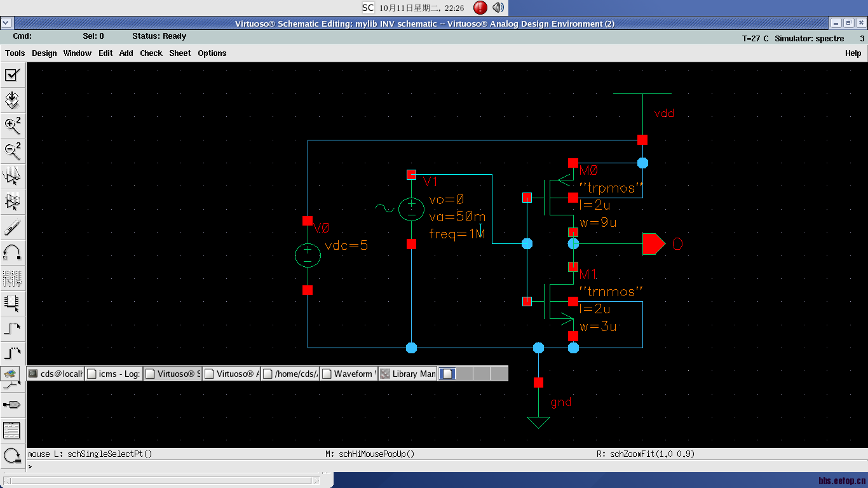This screenshot has height=488, width=868.
Task: Open the Property editor icon
Action: coord(12,278)
